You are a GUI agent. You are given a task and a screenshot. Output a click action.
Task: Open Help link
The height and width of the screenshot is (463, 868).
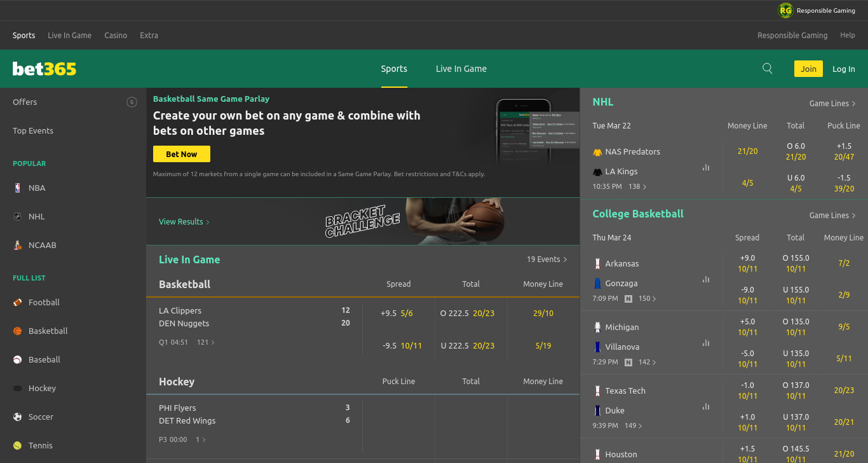[x=848, y=36]
